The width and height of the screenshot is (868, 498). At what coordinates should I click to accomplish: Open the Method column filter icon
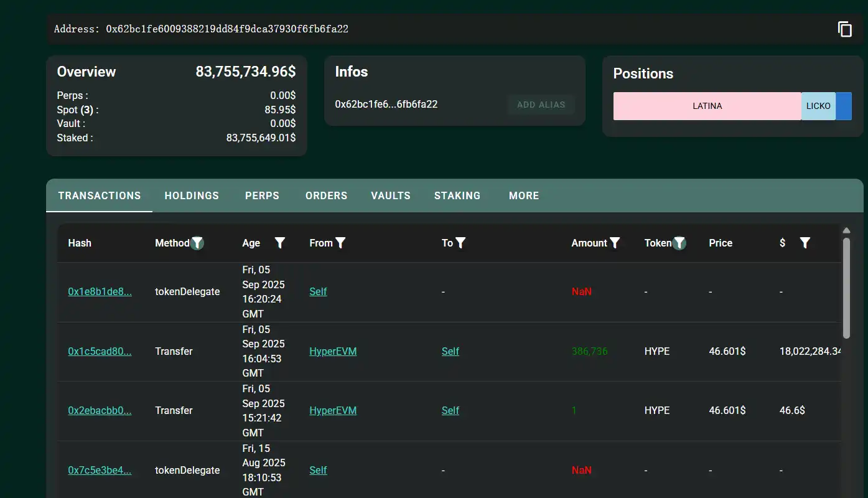(x=197, y=243)
